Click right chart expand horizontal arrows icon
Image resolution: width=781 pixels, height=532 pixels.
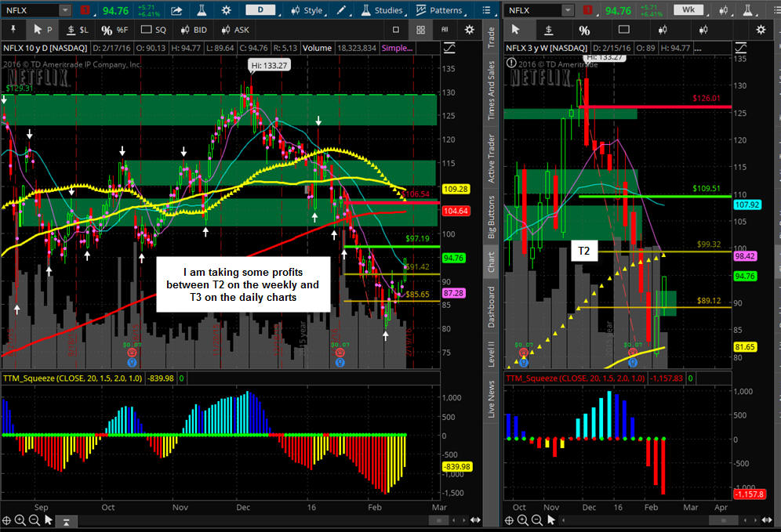[x=766, y=520]
